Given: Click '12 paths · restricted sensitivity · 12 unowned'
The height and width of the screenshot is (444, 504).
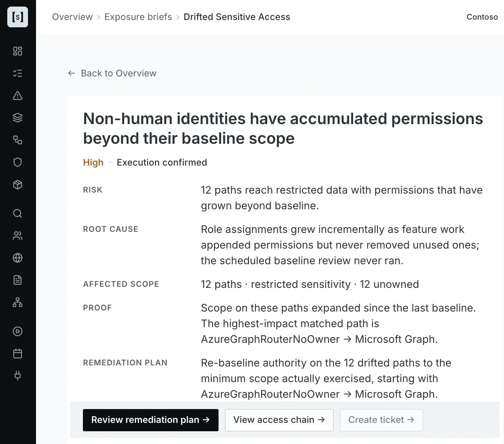Looking at the screenshot, I should click(x=310, y=284).
